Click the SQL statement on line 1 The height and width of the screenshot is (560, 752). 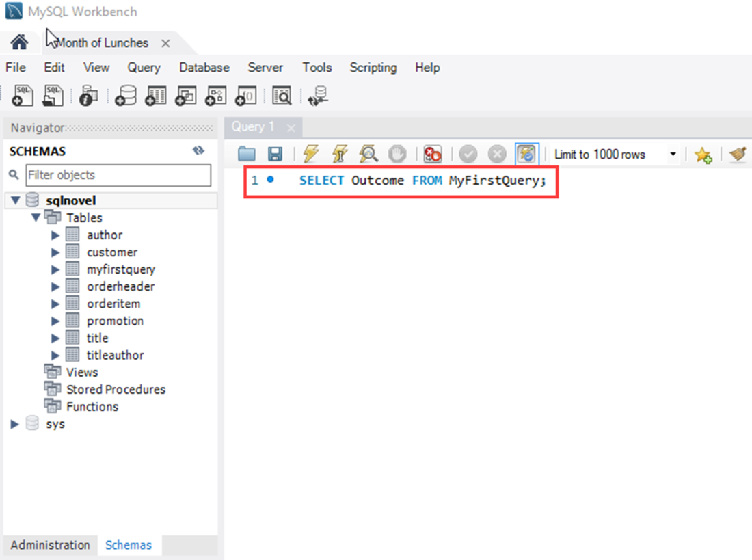coord(422,181)
